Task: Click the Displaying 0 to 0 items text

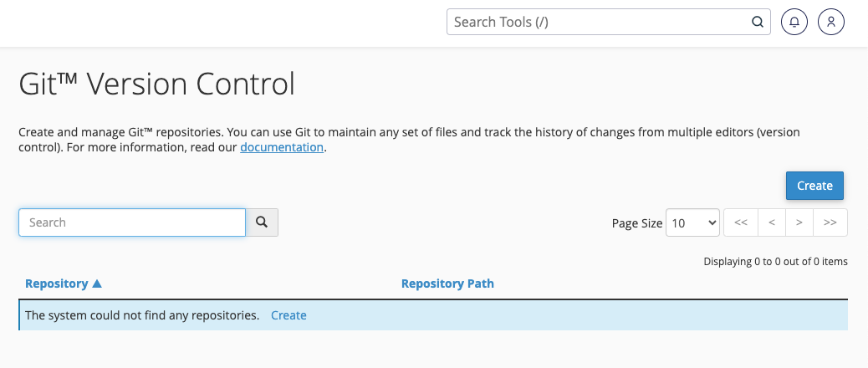Action: pyautogui.click(x=775, y=262)
